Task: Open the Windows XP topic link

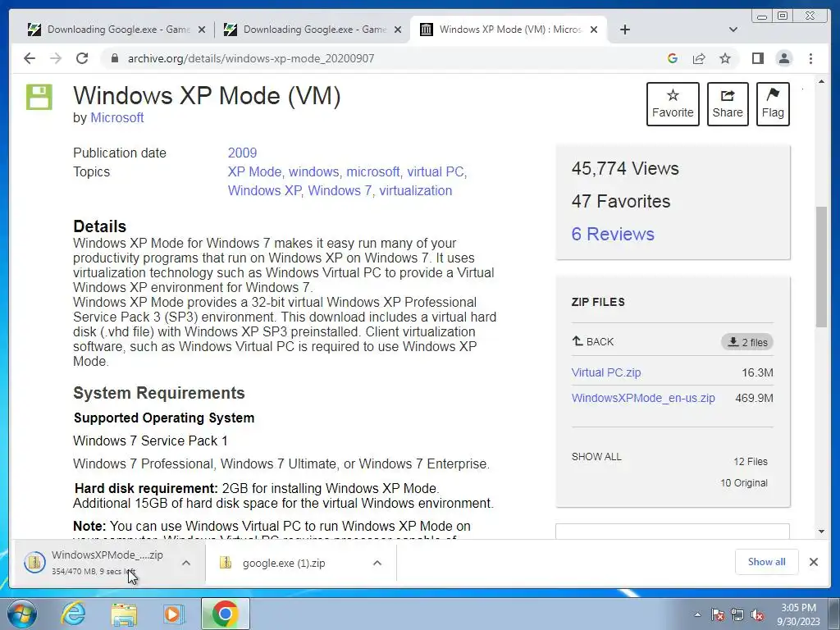Action: coord(265,190)
